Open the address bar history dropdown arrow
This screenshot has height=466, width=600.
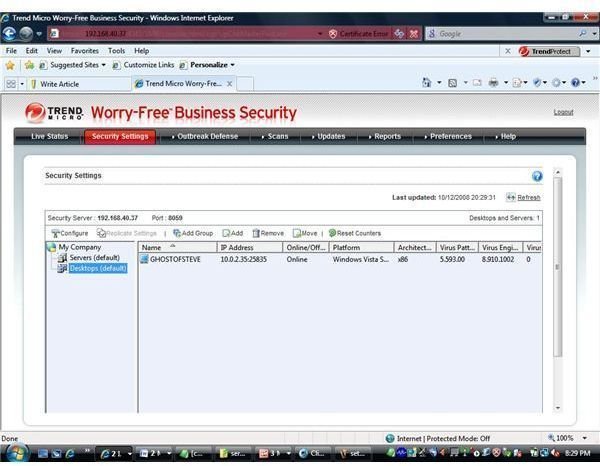320,34
